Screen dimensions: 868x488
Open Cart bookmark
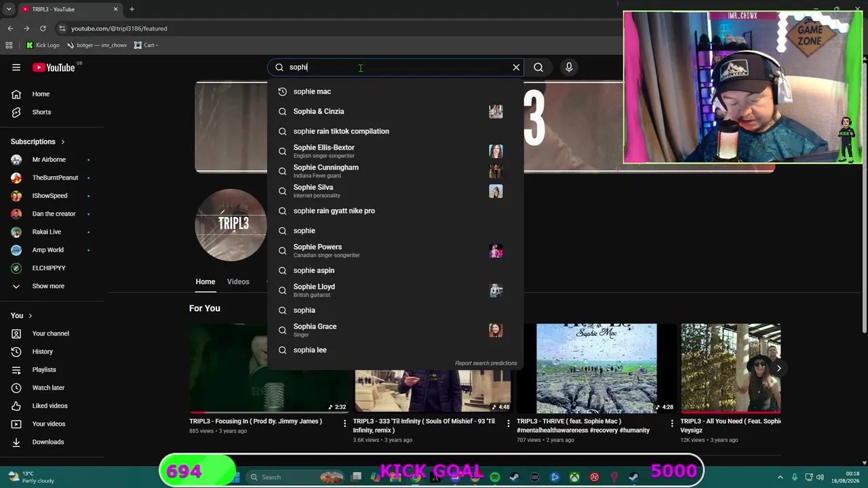pyautogui.click(x=146, y=45)
